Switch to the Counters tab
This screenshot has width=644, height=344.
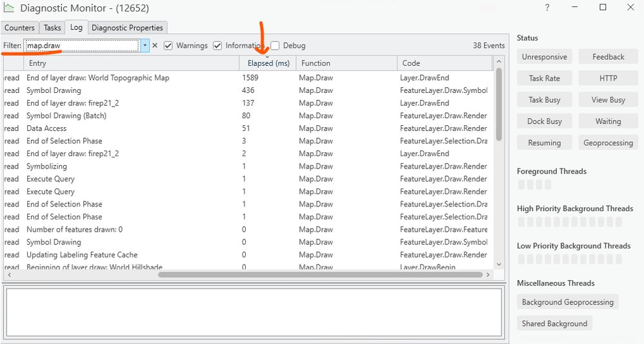point(20,28)
